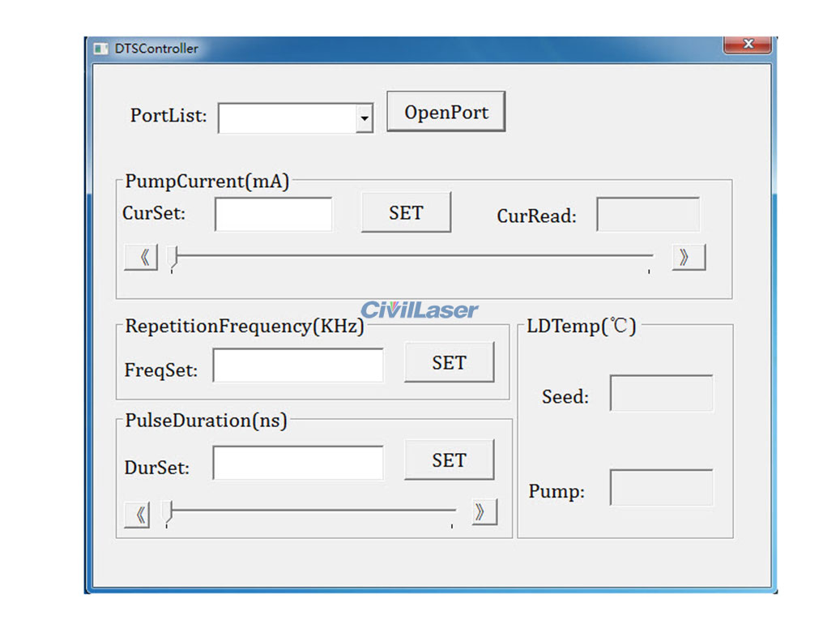The image size is (840, 620).
Task: Select the CurRead readout box
Action: [648, 215]
